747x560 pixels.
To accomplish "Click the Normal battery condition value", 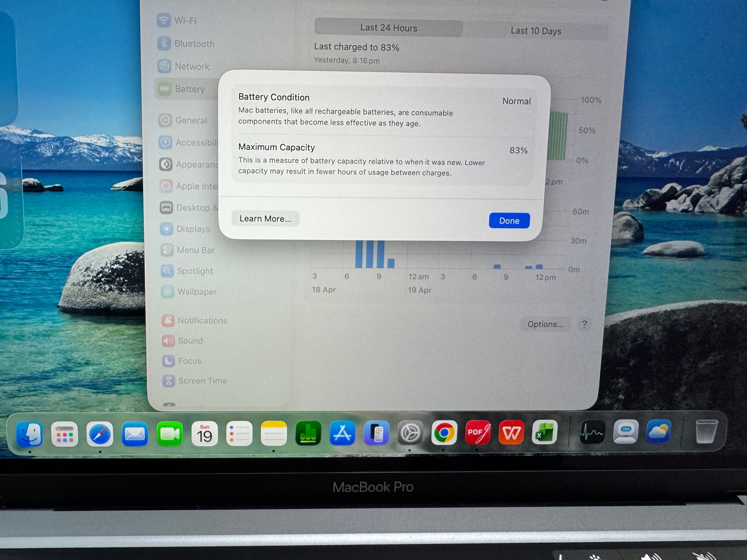I will click(x=516, y=101).
